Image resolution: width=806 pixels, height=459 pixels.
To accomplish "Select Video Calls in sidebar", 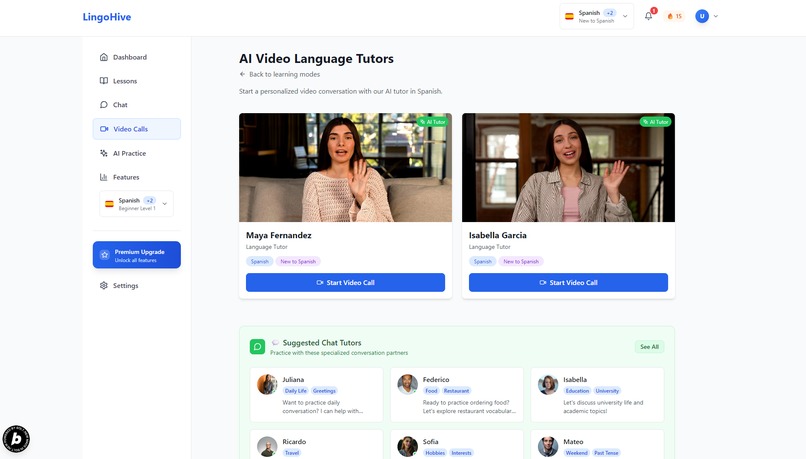I will tap(137, 129).
